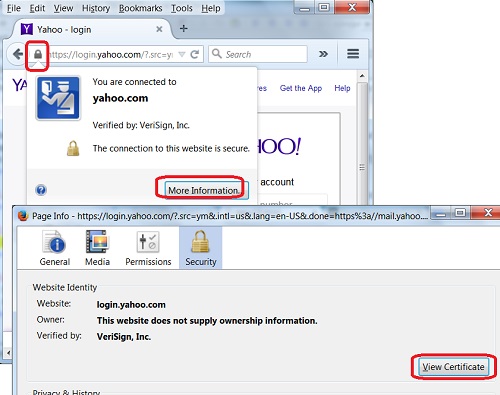The width and height of the screenshot is (500, 395).
Task: Select the Yahoo - login tab
Action: (92, 29)
